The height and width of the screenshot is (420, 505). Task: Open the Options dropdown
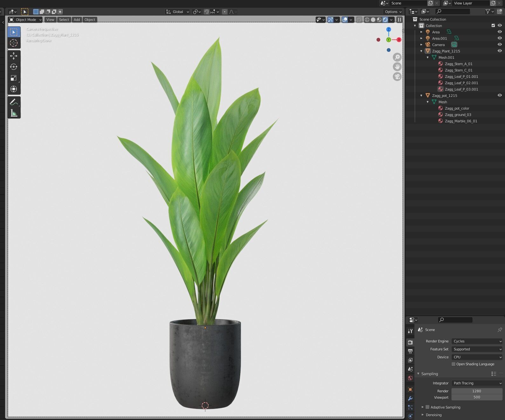point(393,12)
